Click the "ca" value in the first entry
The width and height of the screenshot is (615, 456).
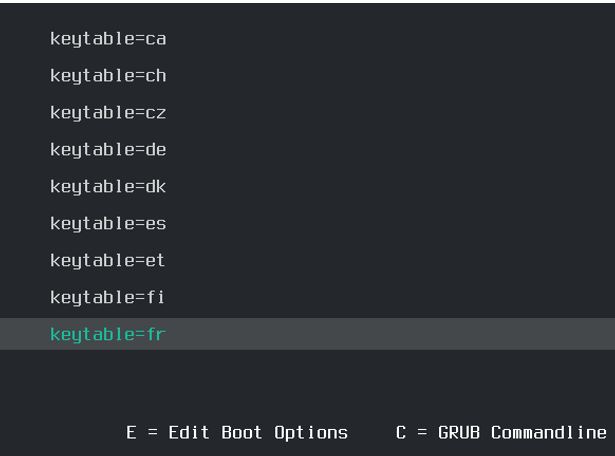pyautogui.click(x=156, y=39)
